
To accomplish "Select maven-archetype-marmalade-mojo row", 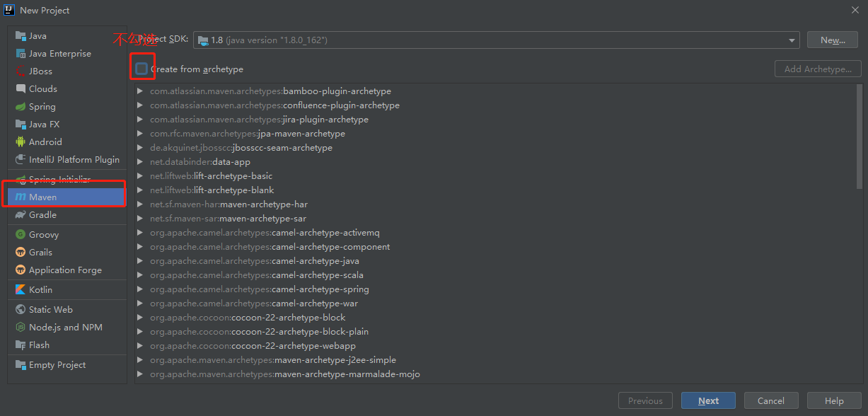I will tap(495, 374).
